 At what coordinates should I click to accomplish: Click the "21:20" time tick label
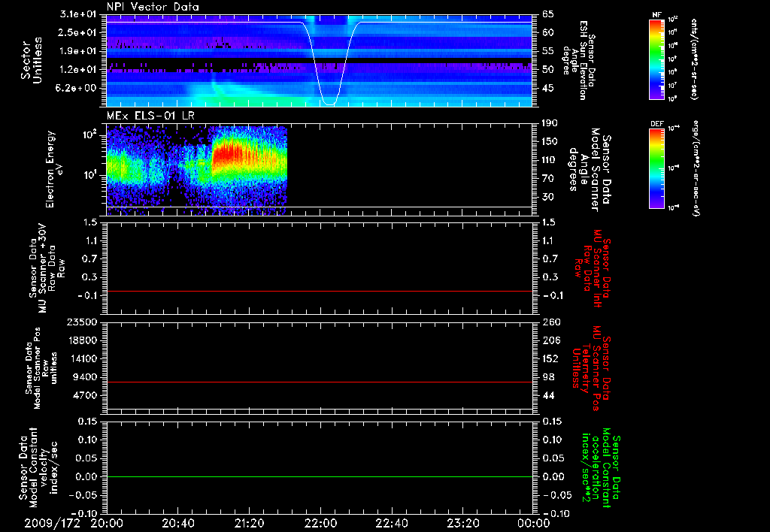point(250,523)
